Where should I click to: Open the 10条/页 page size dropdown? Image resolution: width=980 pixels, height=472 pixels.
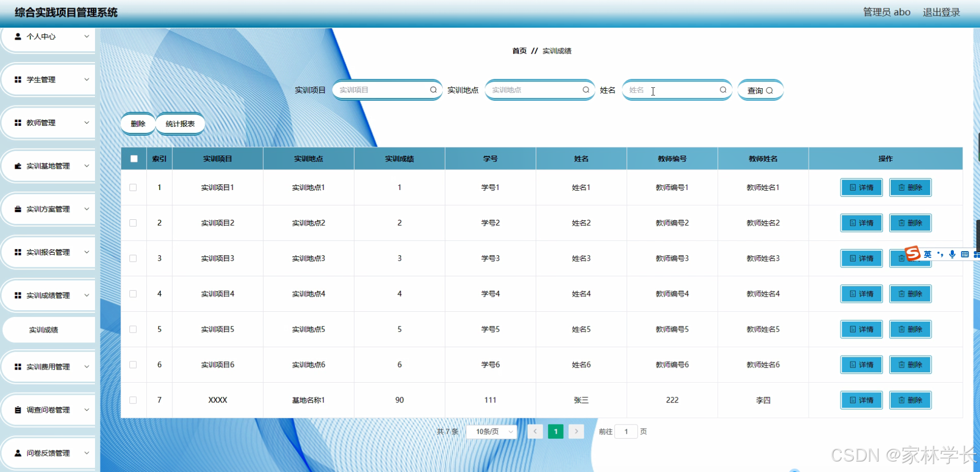[x=491, y=431]
